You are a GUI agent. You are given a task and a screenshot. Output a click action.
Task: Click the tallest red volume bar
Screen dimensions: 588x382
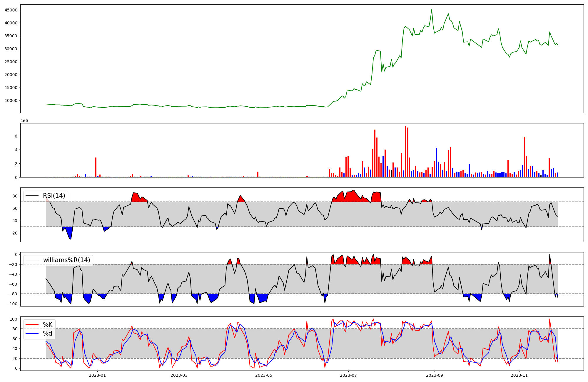(x=405, y=151)
